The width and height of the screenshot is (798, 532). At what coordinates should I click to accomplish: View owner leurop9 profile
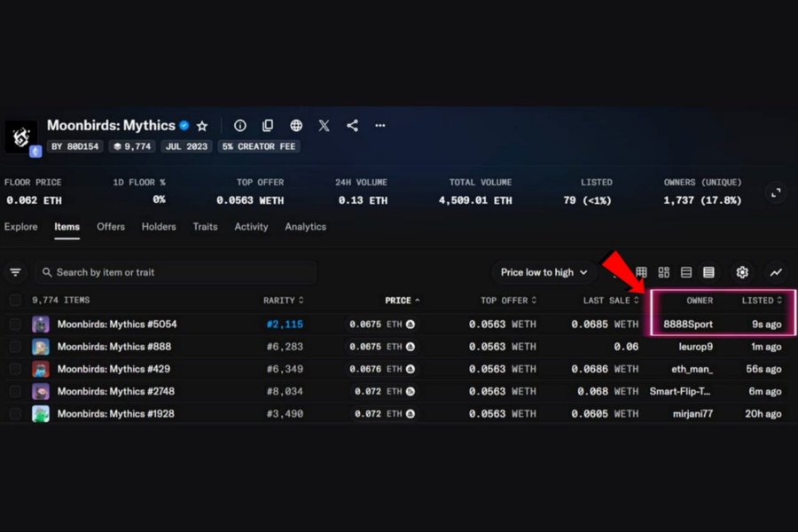pos(696,347)
